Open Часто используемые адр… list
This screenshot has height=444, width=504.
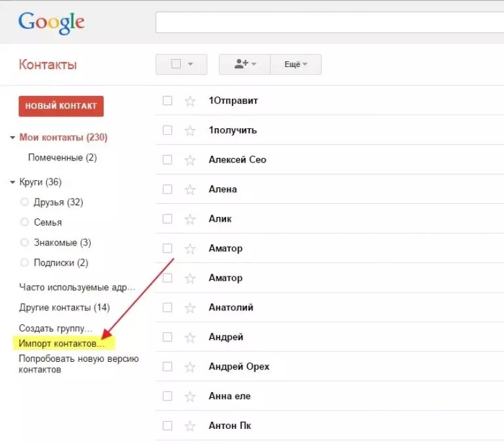pos(77,287)
